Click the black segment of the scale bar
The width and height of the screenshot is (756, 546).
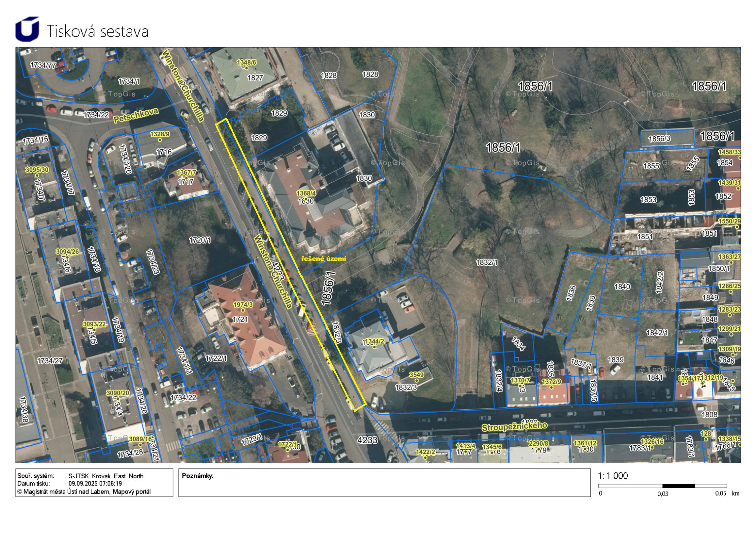pyautogui.click(x=679, y=486)
